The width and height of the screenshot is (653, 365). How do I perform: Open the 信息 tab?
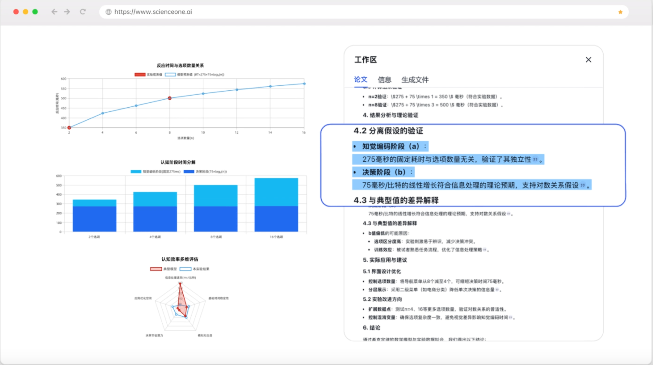pyautogui.click(x=384, y=80)
